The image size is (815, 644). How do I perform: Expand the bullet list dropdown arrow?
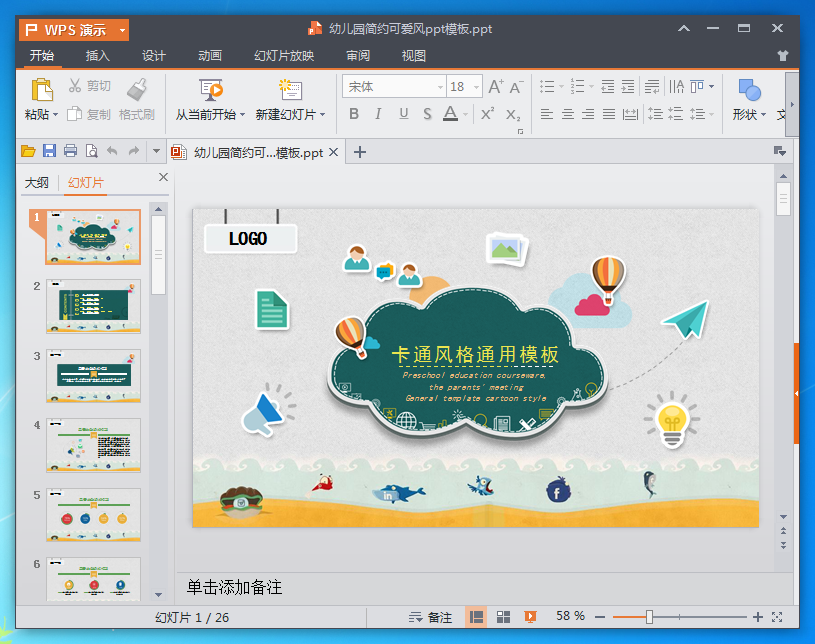(x=561, y=87)
